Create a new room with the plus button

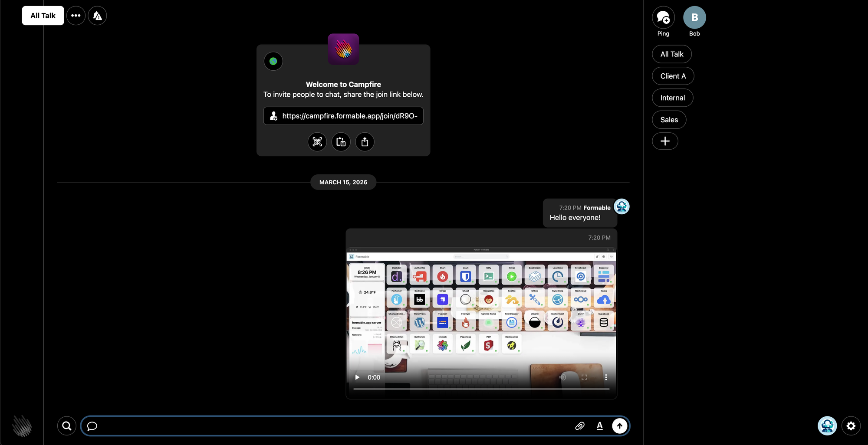pyautogui.click(x=665, y=141)
